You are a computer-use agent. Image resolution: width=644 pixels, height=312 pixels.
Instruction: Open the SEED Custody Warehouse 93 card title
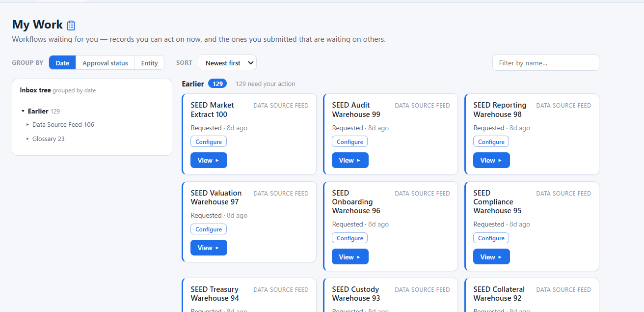click(356, 294)
